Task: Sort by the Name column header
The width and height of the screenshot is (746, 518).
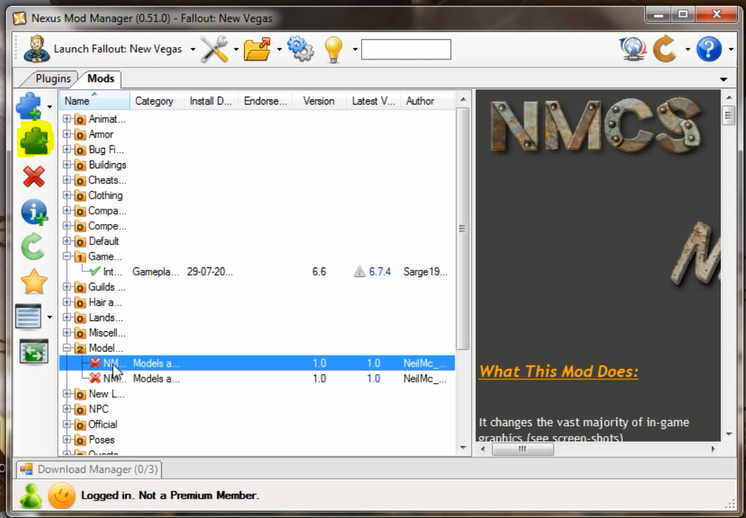Action: coord(94,101)
